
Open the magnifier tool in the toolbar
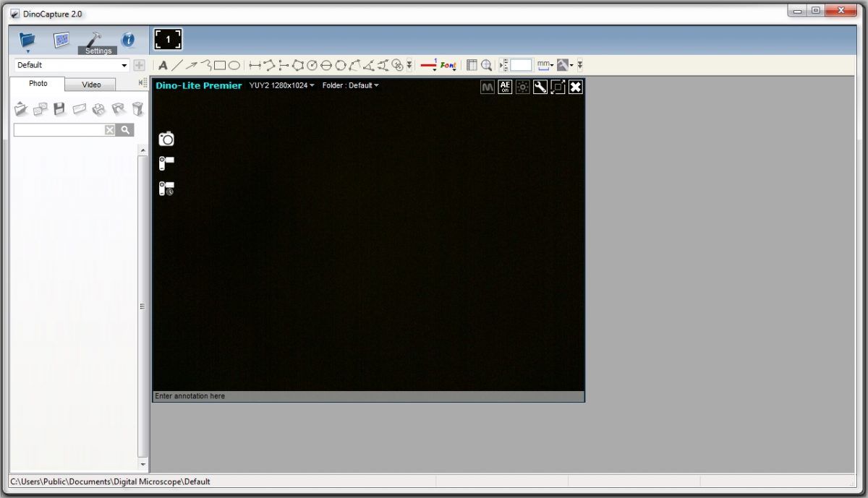click(487, 65)
